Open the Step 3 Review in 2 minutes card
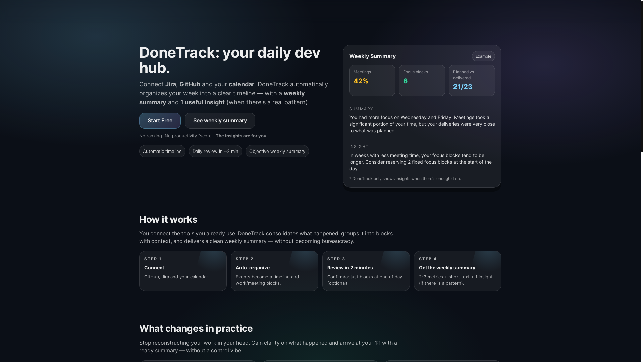 tap(366, 271)
